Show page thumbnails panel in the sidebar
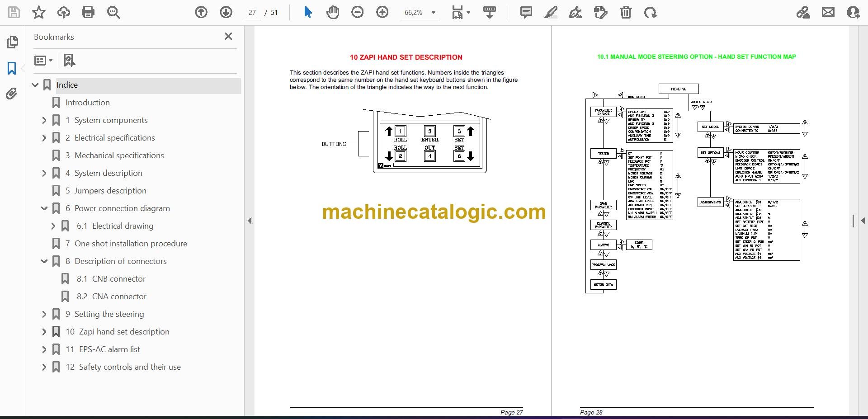Screen dimensions: 868x419 pyautogui.click(x=12, y=42)
